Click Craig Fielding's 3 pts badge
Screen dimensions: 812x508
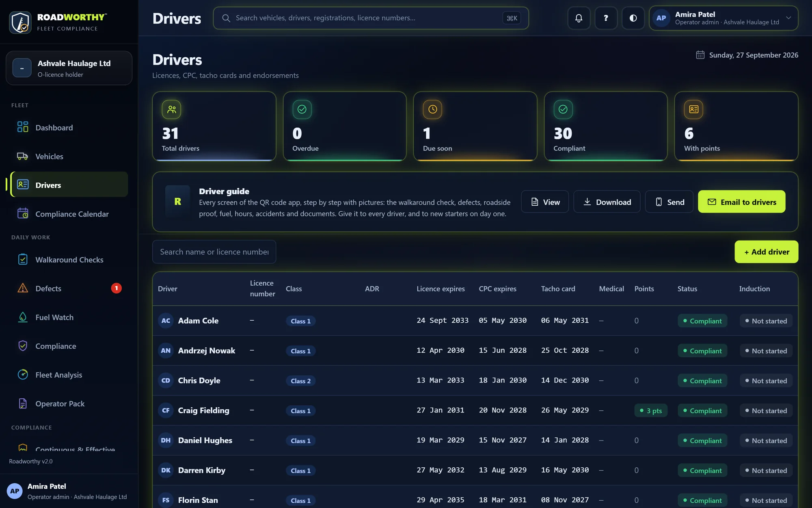point(650,410)
